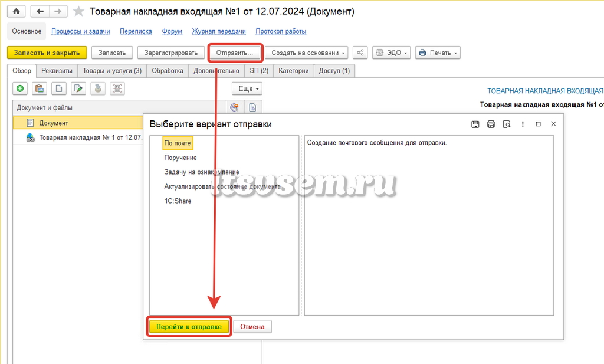Screen dimensions: 604x364
Task: Add document to favorites with star
Action: pyautogui.click(x=78, y=12)
